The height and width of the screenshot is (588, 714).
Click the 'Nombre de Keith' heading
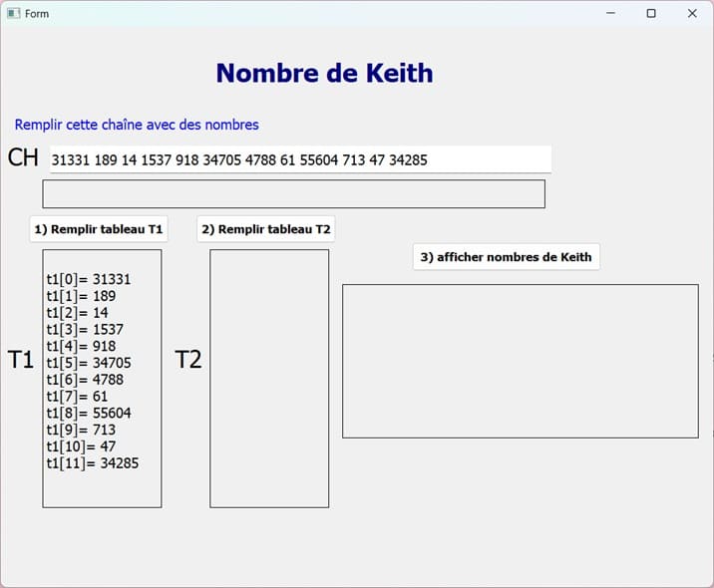[x=324, y=73]
